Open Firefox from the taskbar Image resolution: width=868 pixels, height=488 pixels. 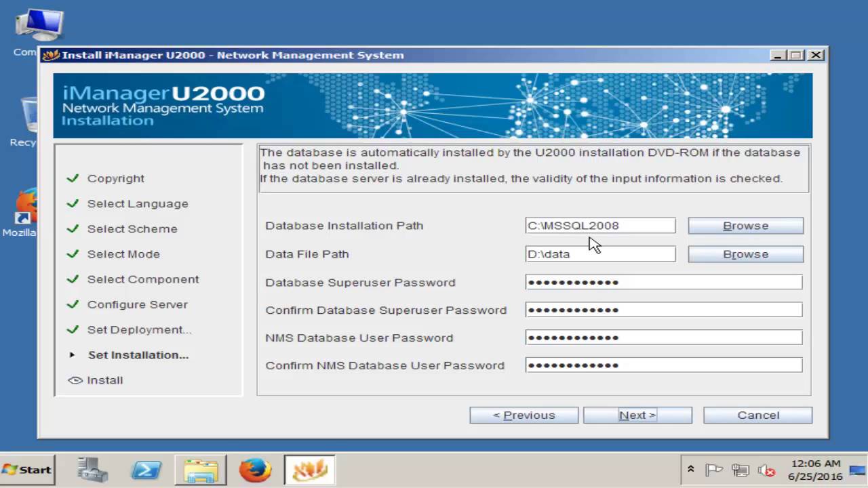click(255, 470)
